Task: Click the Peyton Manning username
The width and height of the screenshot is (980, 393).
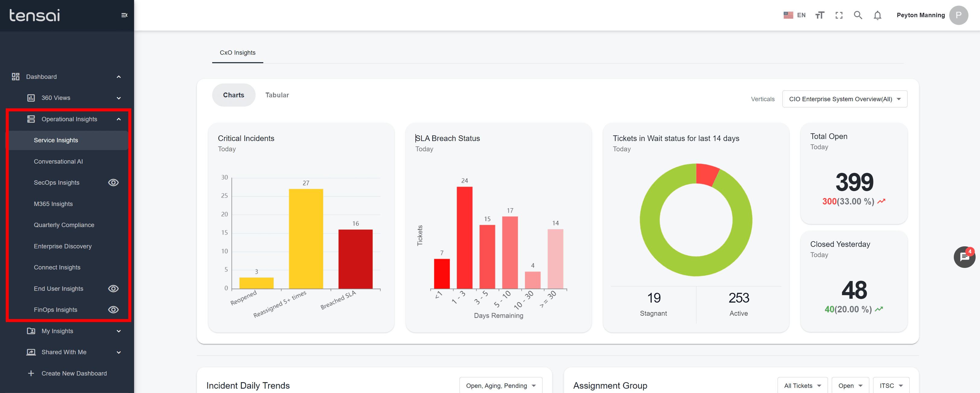Action: [x=920, y=15]
